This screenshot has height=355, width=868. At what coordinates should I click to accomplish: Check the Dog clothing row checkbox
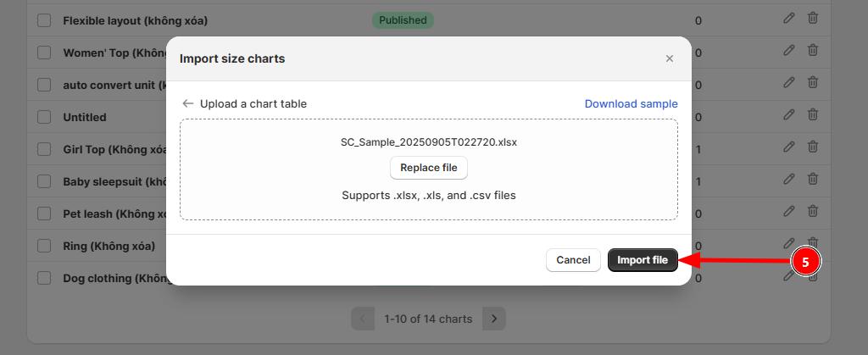(x=44, y=278)
